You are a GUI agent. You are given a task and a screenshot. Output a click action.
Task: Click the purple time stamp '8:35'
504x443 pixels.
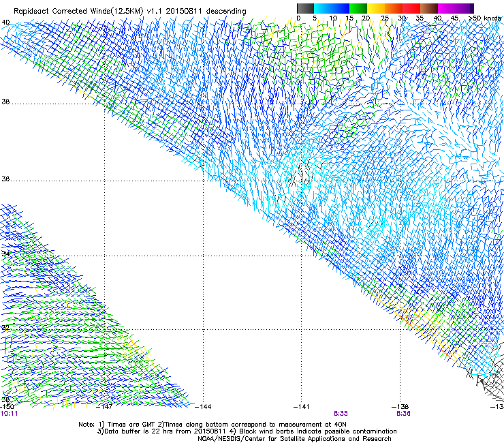click(x=341, y=414)
